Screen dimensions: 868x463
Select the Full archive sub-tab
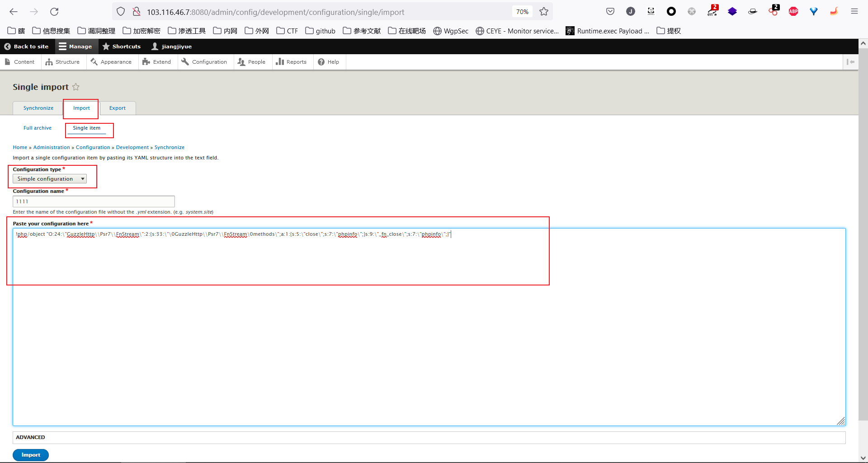pos(38,128)
